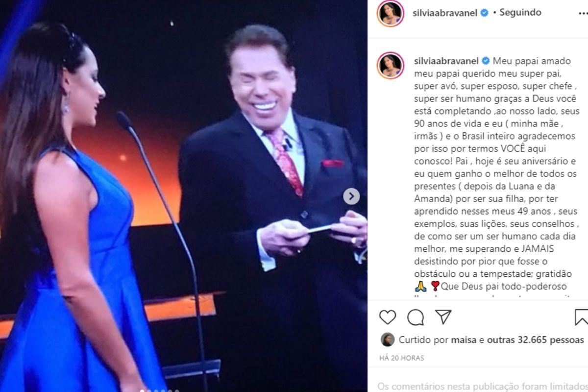Select the first carousel indicator dot
Viewport: 588px width, 392px height.
(142, 391)
